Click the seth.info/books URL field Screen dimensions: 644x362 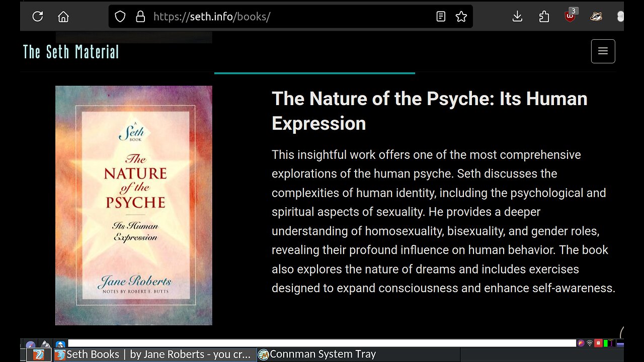pos(292,17)
